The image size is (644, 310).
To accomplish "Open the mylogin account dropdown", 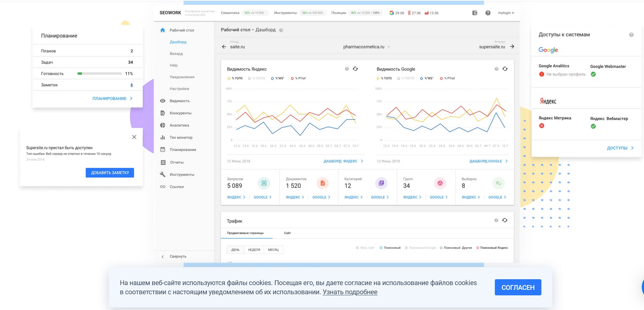I will (506, 13).
